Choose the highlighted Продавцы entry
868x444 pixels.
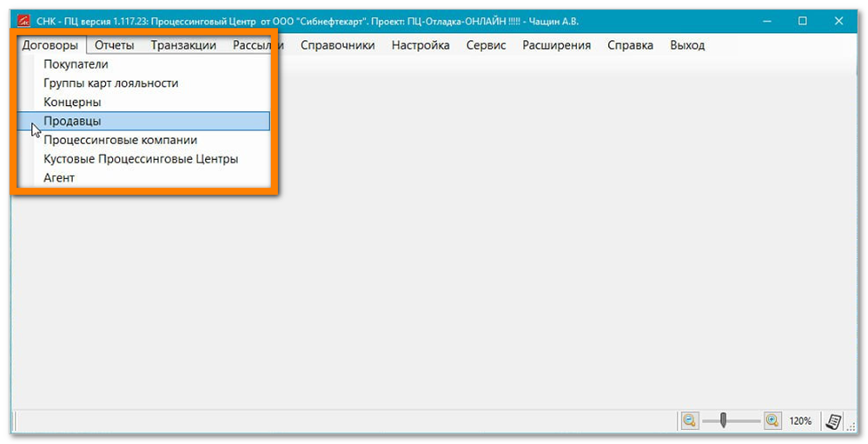143,121
